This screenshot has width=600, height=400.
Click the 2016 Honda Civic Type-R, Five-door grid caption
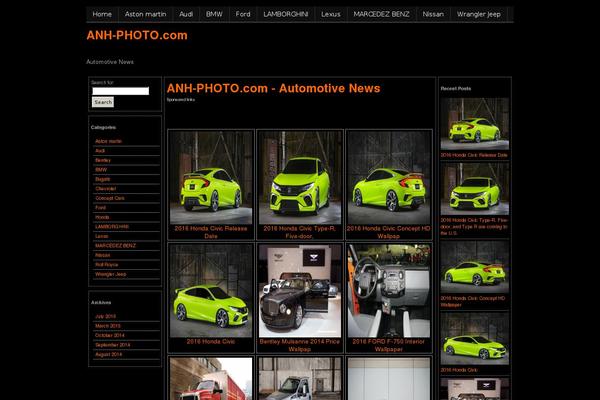coord(300,232)
